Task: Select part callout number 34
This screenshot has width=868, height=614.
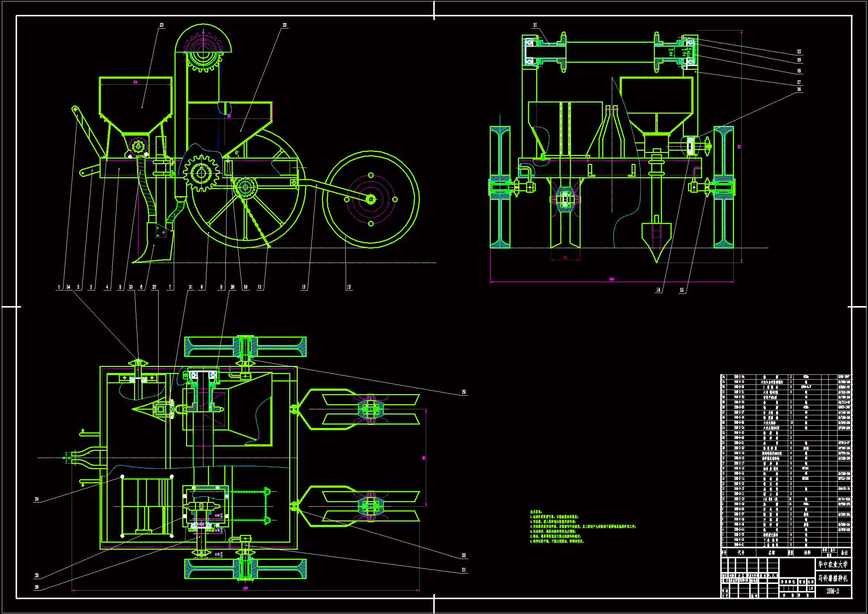Action: pyautogui.click(x=68, y=287)
